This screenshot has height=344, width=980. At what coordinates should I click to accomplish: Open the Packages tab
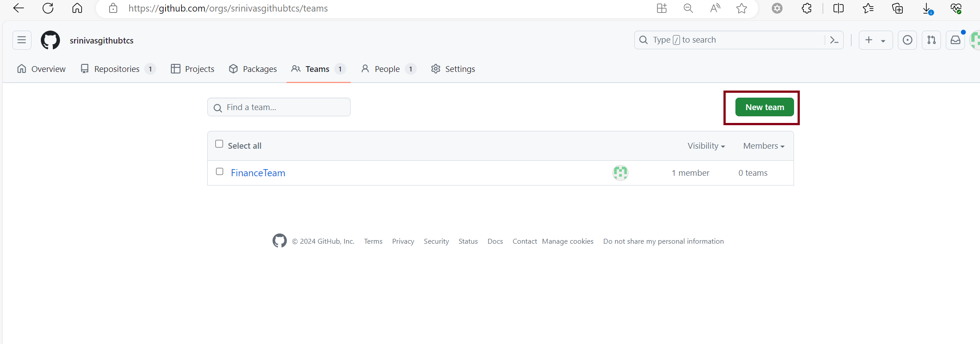pyautogui.click(x=253, y=69)
